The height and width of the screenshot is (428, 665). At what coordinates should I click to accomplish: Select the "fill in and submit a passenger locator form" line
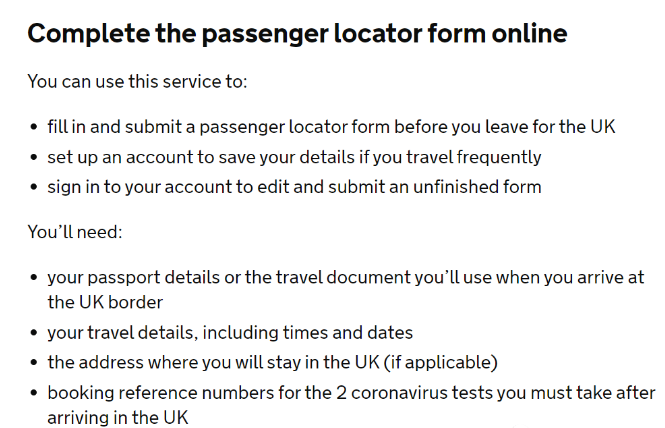[331, 127]
